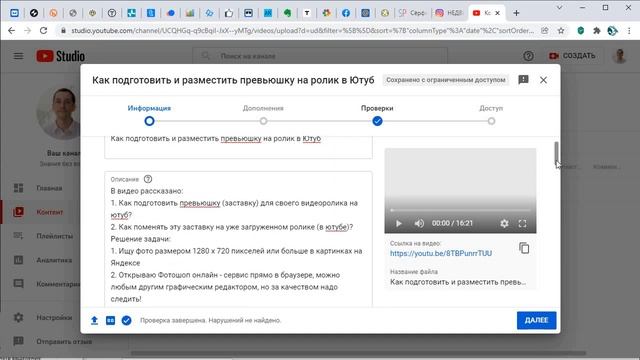
Task: Open the help question mark icon in header
Action: tap(528, 56)
